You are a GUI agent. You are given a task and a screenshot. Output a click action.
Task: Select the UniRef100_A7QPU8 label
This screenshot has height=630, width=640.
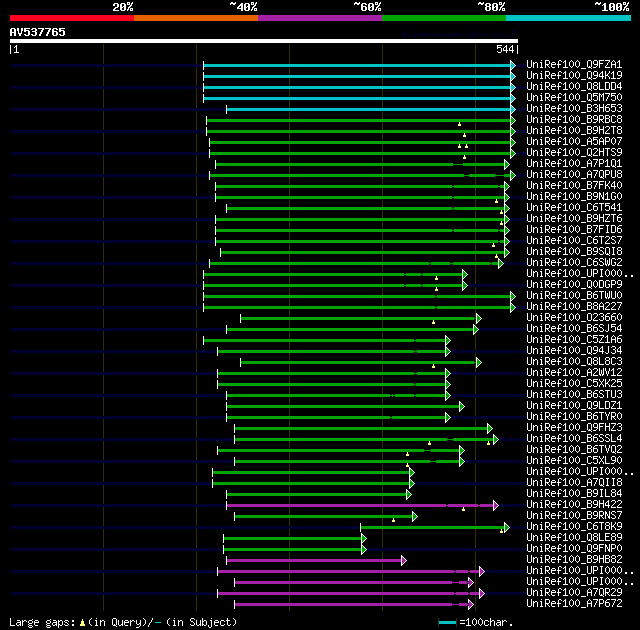point(574,175)
